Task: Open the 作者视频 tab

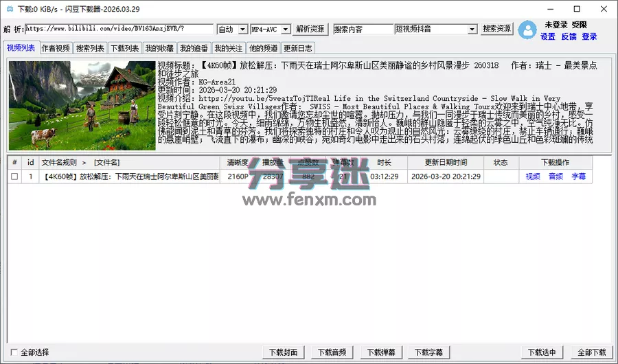Action: pos(56,49)
